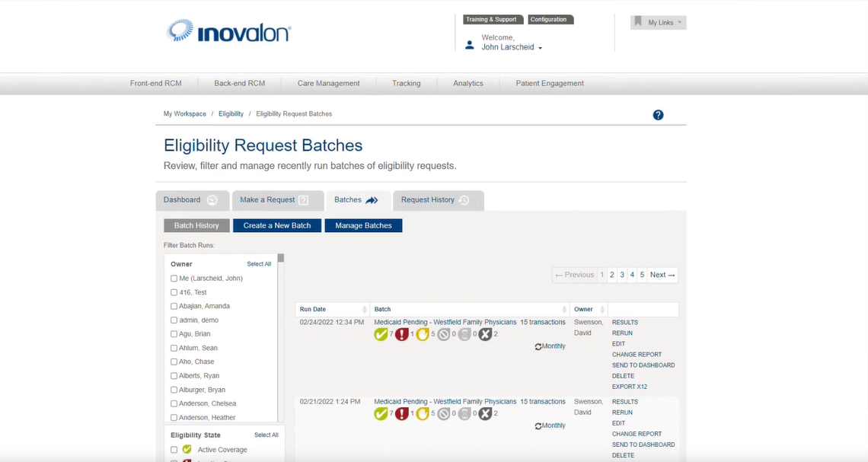
Task: Click yellow hand icon in 02/24/2022 batch
Action: [423, 334]
